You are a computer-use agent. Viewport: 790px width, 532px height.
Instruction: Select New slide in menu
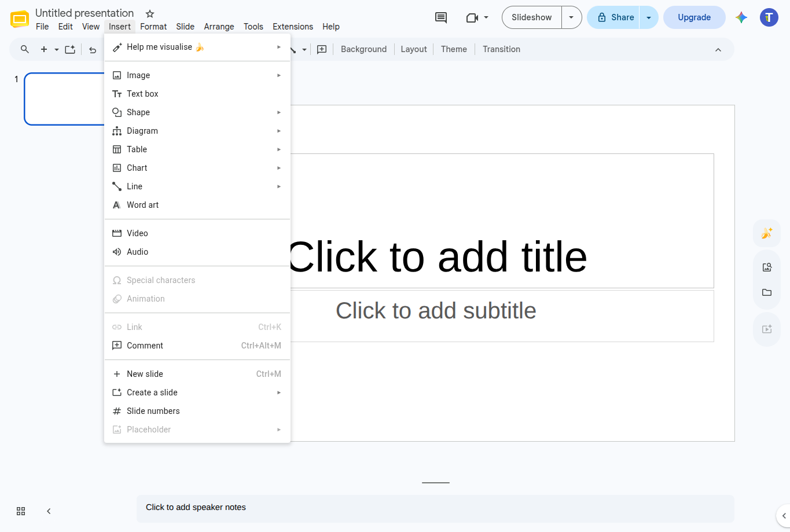tap(197, 374)
